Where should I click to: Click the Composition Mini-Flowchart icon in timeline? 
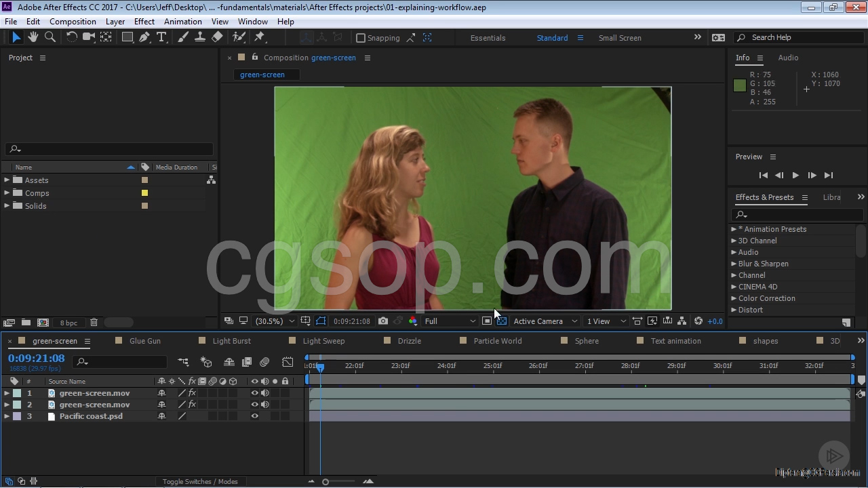tap(183, 363)
